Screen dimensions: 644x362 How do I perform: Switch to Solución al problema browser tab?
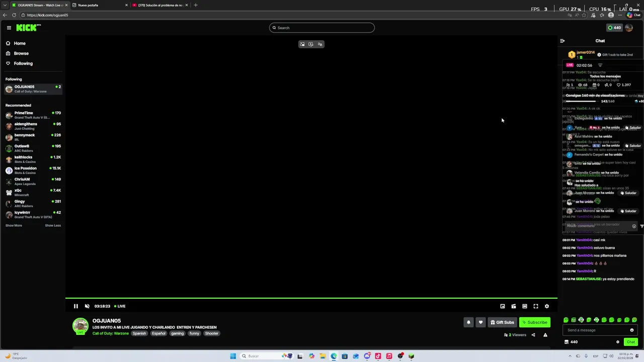159,5
